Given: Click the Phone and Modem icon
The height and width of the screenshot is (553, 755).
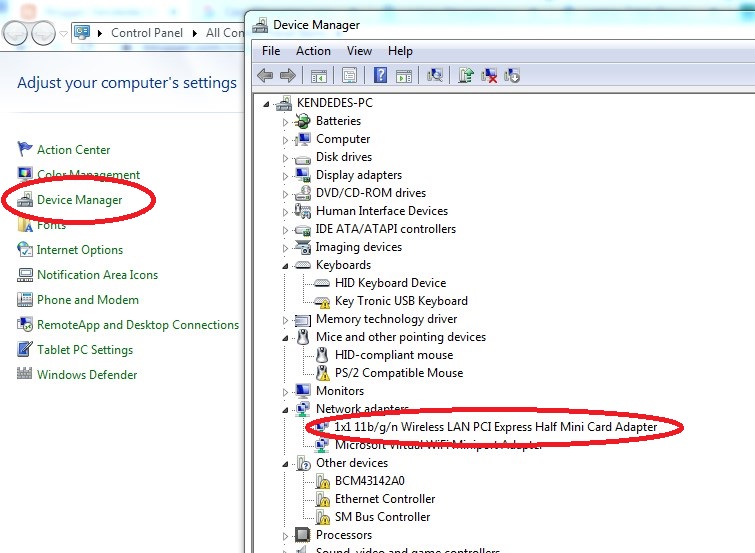Looking at the screenshot, I should point(25,300).
